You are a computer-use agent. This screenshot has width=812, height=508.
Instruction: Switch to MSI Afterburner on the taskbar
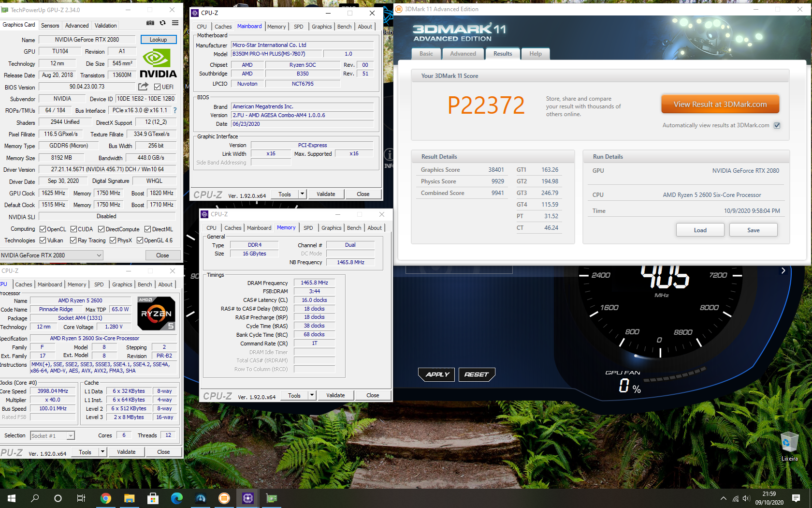(200, 498)
